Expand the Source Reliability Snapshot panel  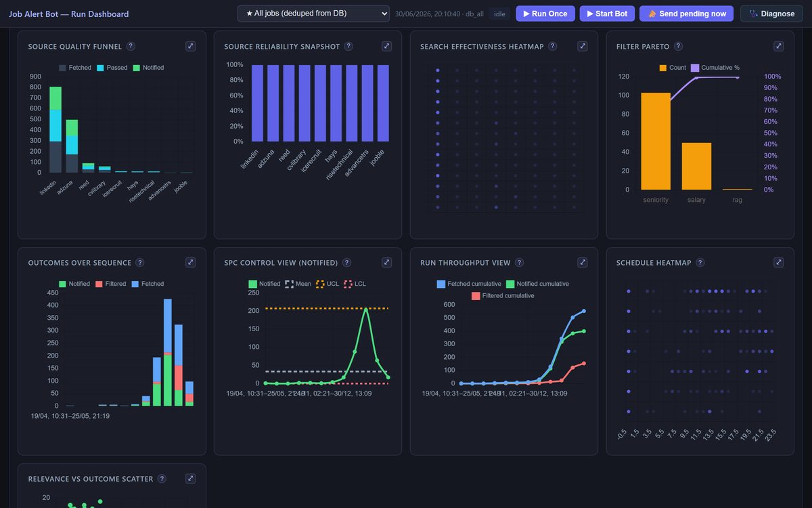pyautogui.click(x=387, y=47)
